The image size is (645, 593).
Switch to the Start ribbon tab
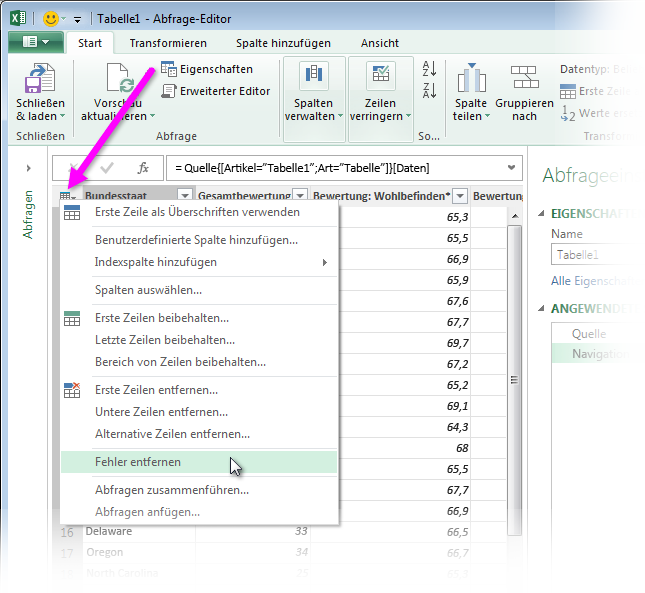tap(90, 43)
